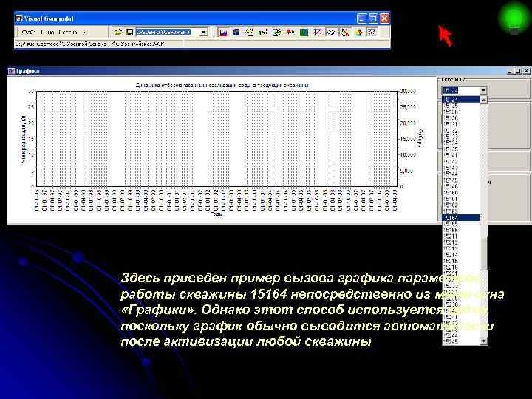The width and height of the screenshot is (532, 399).
Task: Select well 15161 in the list
Action: pyautogui.click(x=461, y=199)
